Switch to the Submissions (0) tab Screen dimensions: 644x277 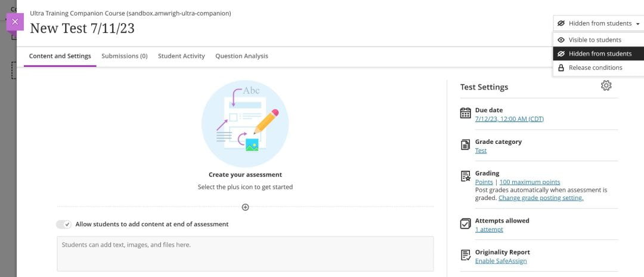(x=124, y=56)
